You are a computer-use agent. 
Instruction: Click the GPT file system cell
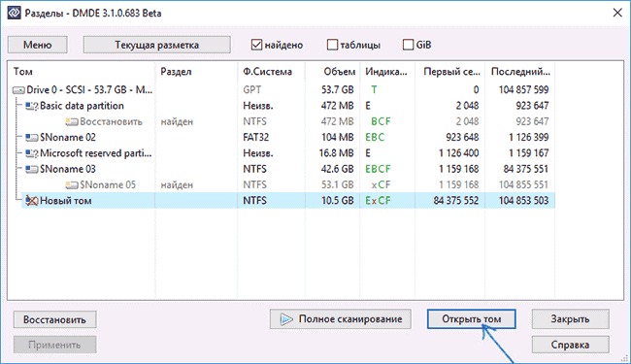point(252,89)
